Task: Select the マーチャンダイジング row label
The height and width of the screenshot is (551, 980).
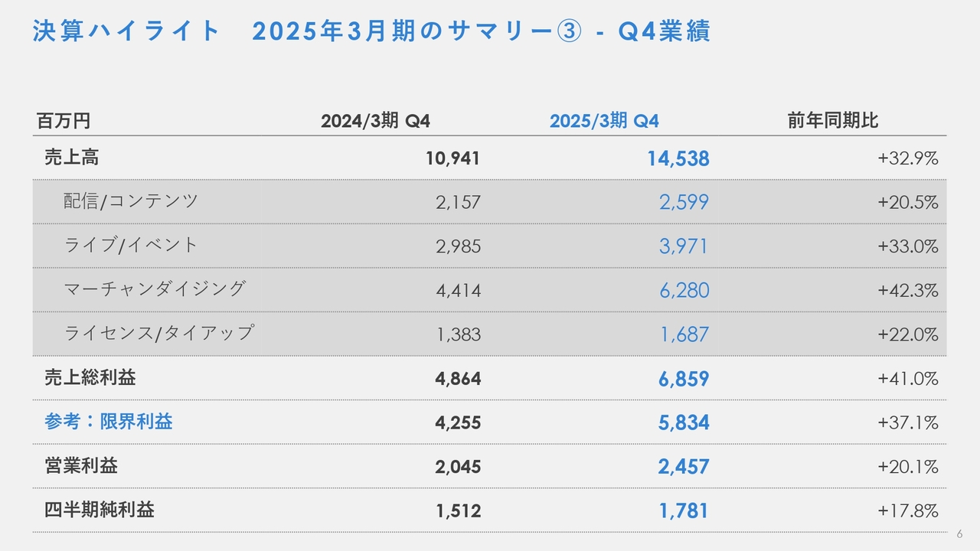Action: point(155,289)
